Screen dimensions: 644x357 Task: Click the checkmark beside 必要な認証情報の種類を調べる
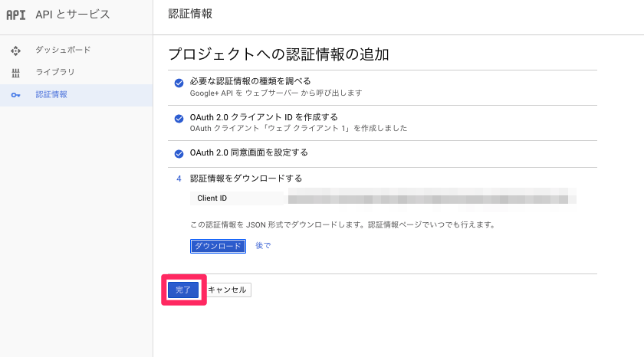point(179,82)
